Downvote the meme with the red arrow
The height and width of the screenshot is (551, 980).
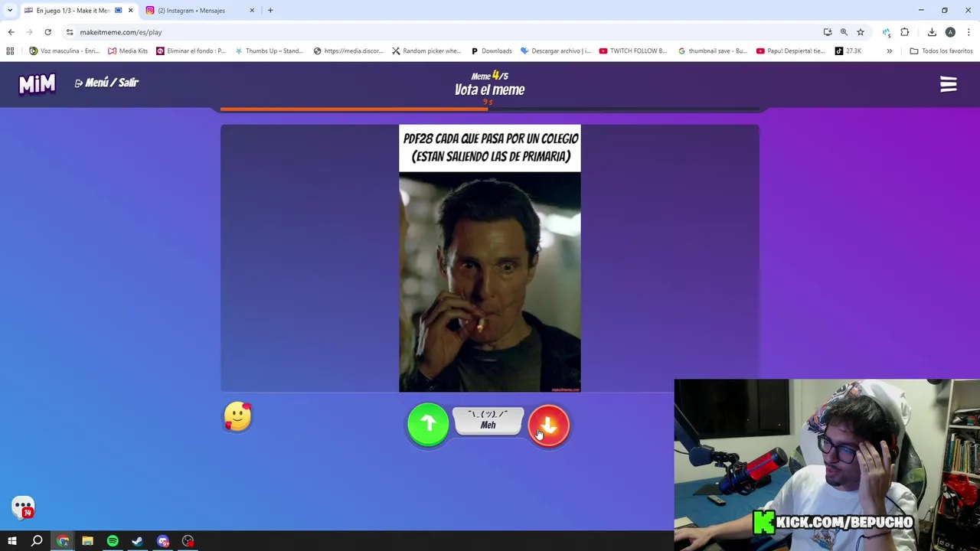(548, 425)
